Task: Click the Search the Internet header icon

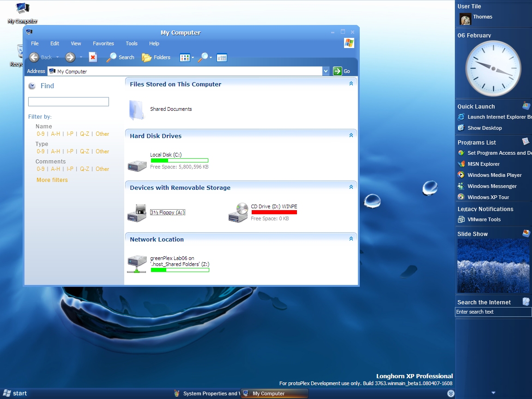Action: 526,302
